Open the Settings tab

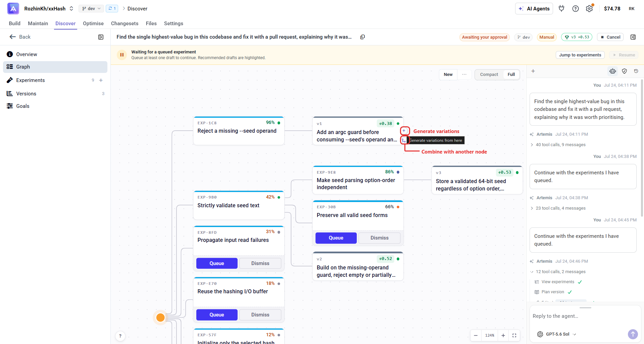pyautogui.click(x=174, y=24)
